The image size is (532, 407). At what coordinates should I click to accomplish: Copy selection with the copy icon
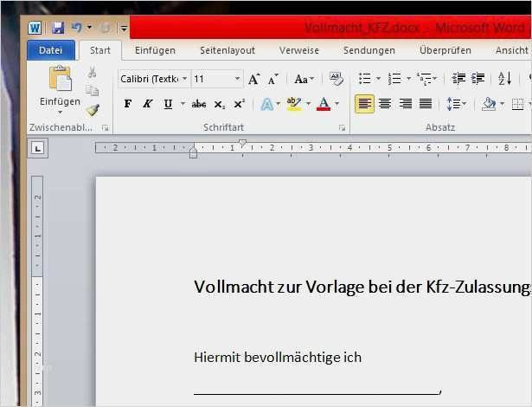pyautogui.click(x=92, y=91)
